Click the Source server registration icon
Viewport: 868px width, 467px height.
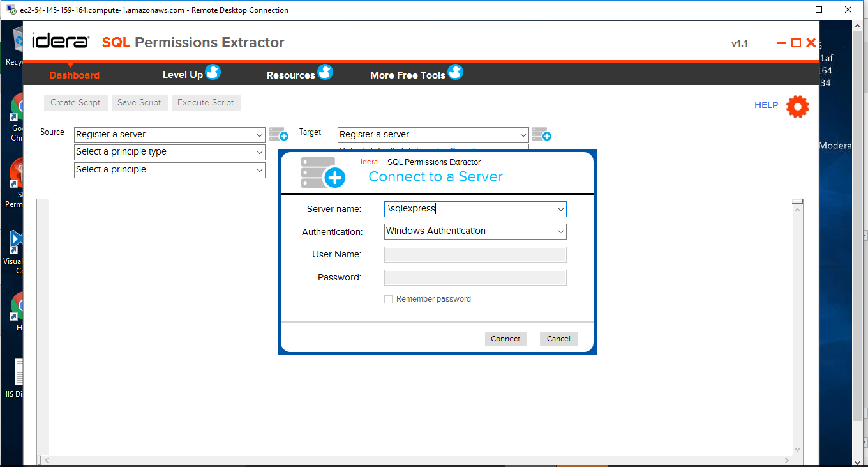(x=278, y=134)
